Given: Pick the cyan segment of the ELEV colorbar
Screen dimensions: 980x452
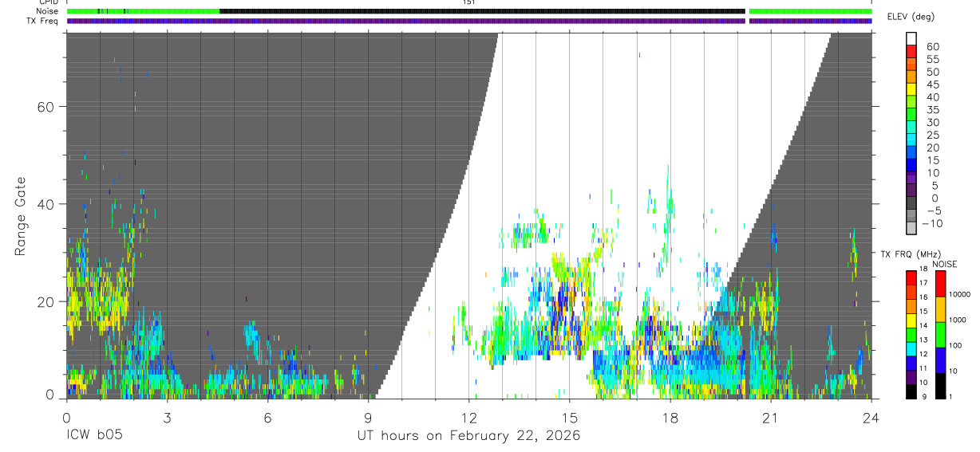Looking at the screenshot, I should tap(911, 140).
